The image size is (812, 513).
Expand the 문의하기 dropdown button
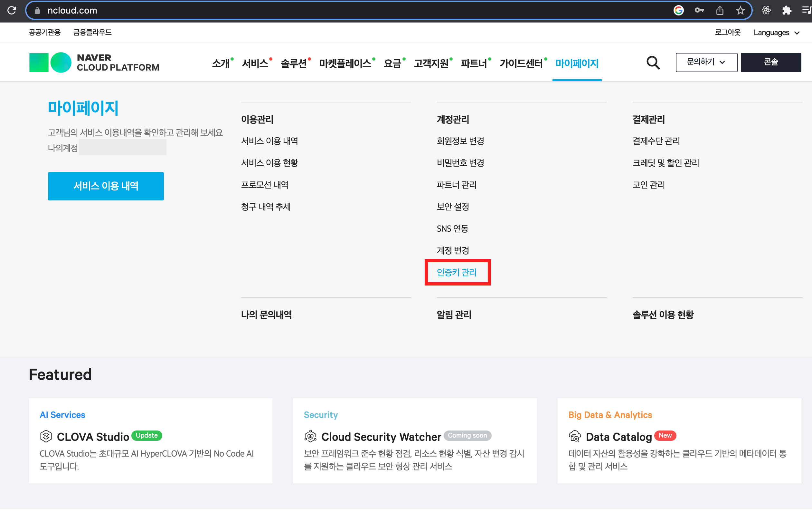706,62
